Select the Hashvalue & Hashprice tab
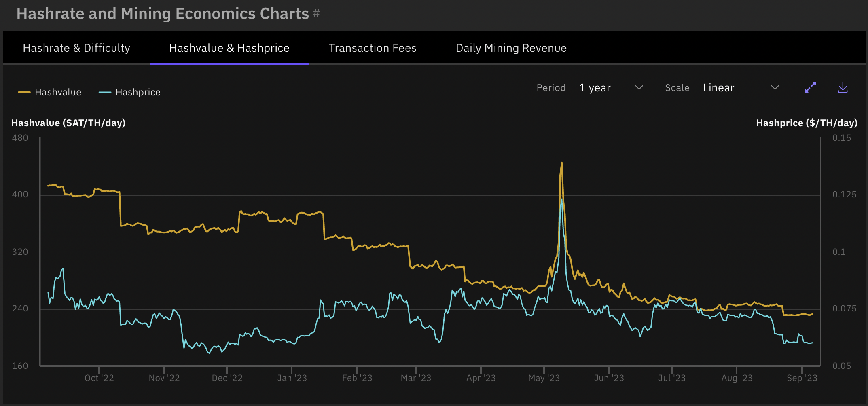The width and height of the screenshot is (868, 406). [x=229, y=48]
